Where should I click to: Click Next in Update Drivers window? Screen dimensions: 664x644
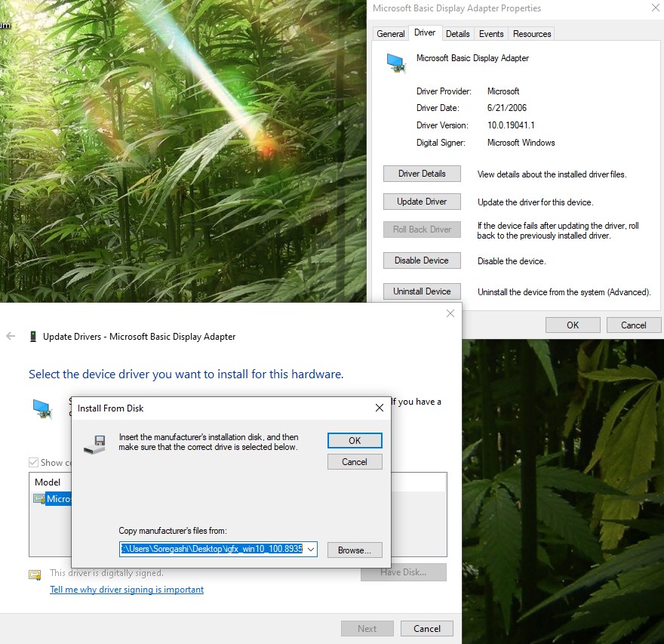click(x=367, y=629)
